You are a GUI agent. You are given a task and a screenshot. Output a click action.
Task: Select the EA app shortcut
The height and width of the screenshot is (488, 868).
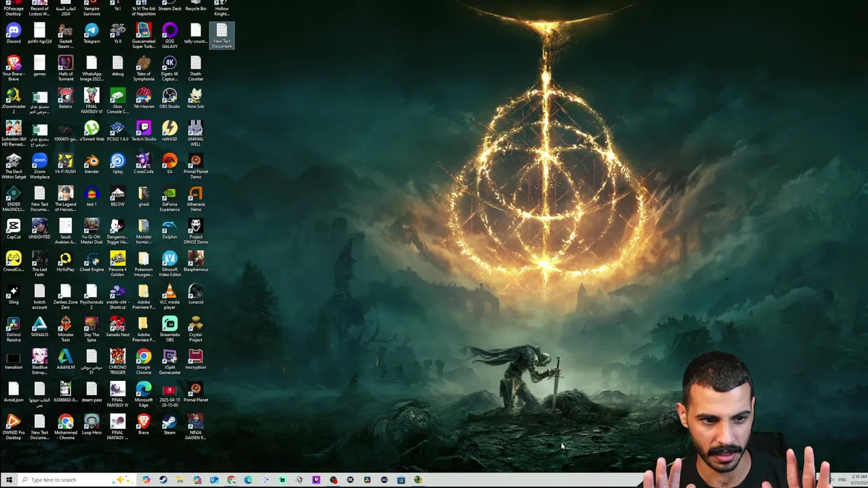point(170,163)
